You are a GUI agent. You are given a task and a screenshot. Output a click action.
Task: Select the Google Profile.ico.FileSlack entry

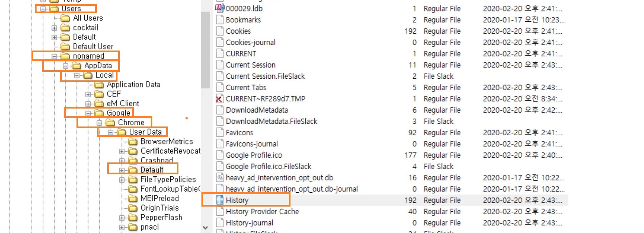pos(269,167)
